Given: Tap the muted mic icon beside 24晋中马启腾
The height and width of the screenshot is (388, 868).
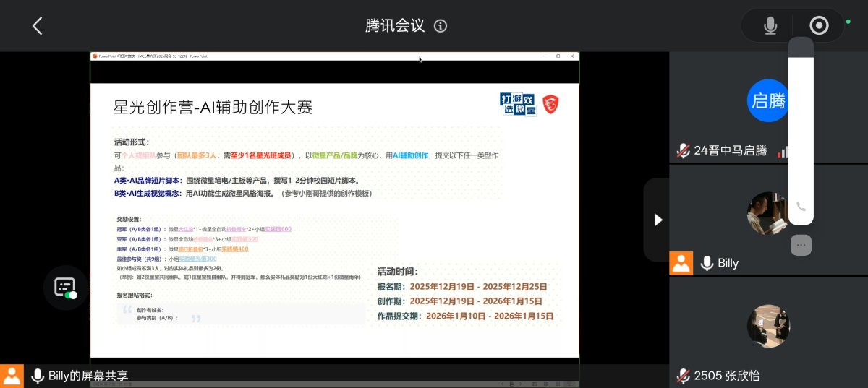Looking at the screenshot, I should [x=683, y=150].
